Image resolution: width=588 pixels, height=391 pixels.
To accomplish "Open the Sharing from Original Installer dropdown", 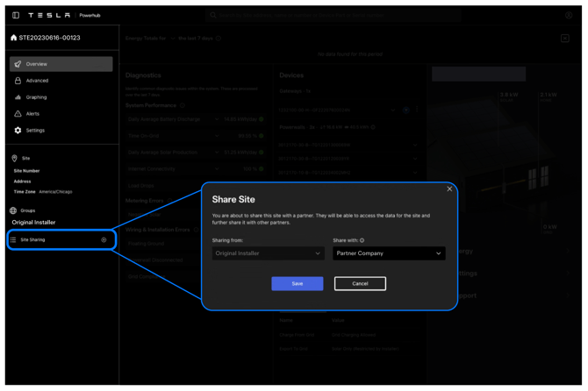I will click(268, 253).
